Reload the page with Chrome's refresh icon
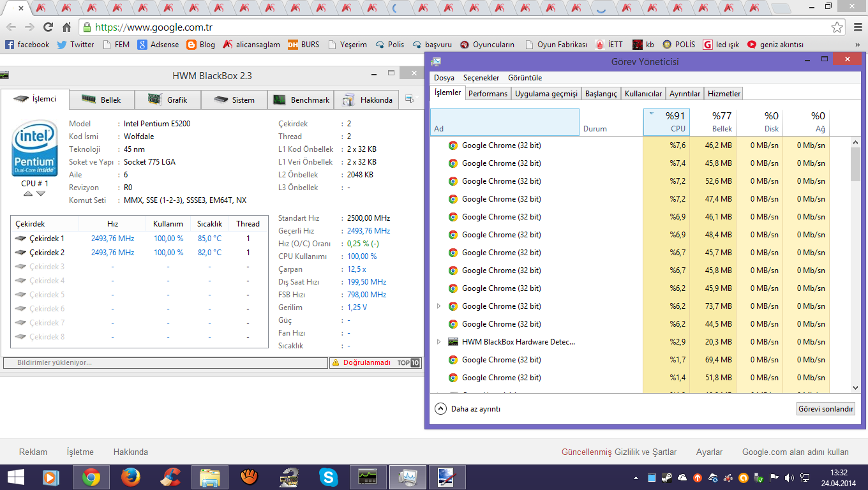This screenshot has height=490, width=868. (x=48, y=27)
